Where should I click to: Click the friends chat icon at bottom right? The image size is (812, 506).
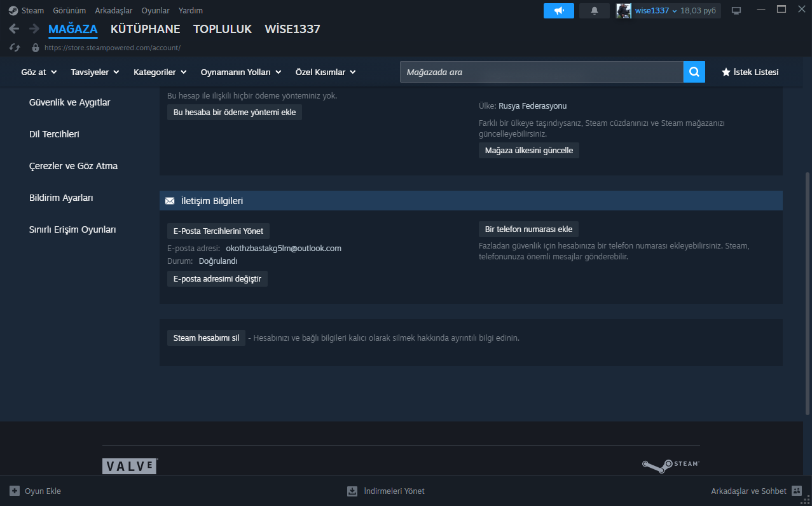click(797, 491)
